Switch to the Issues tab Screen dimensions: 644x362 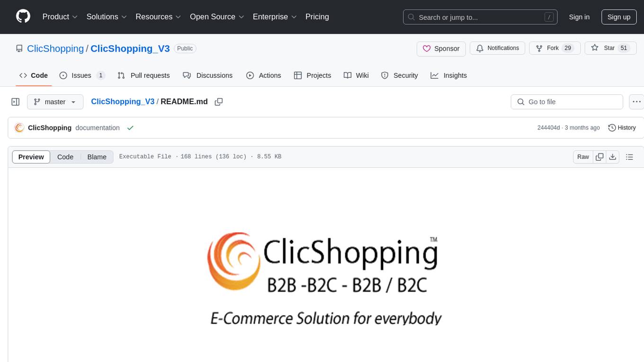click(82, 75)
